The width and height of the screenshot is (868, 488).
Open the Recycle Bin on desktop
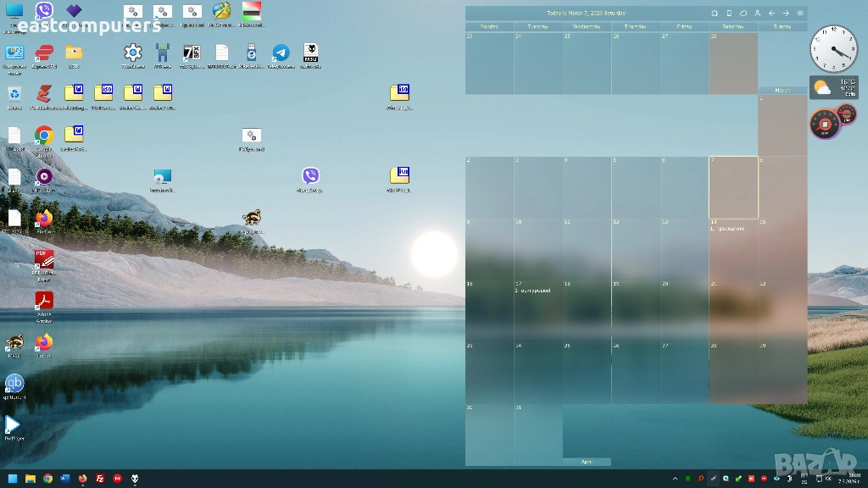pyautogui.click(x=14, y=94)
